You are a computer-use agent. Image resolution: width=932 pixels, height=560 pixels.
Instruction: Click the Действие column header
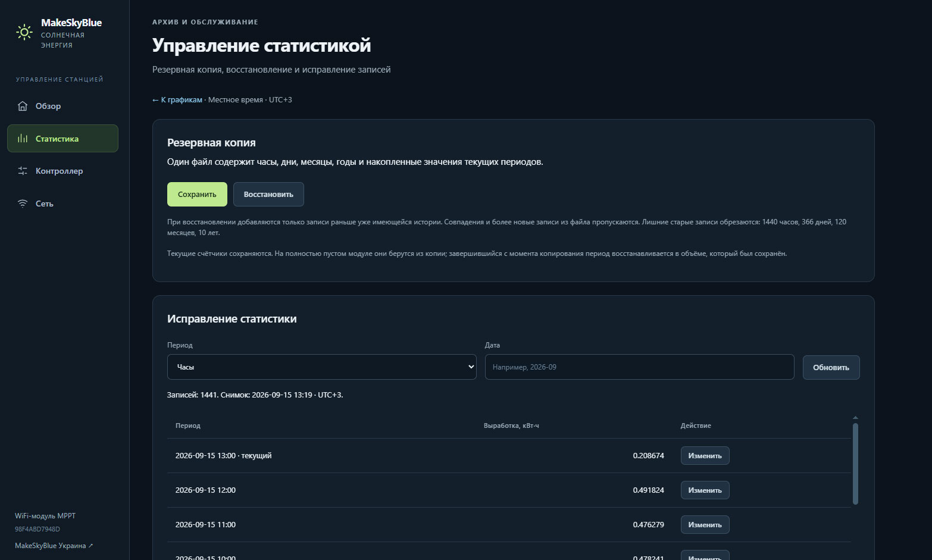pyautogui.click(x=696, y=426)
